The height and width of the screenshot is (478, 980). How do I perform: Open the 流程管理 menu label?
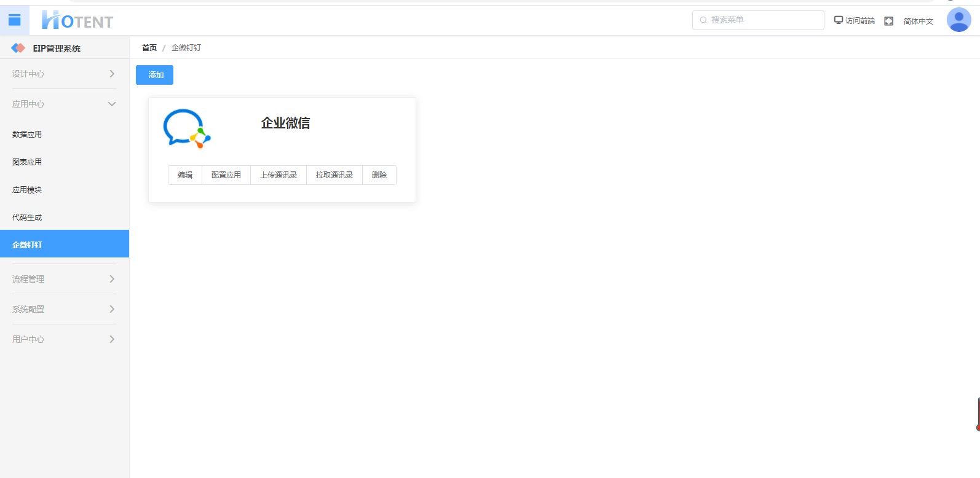pyautogui.click(x=28, y=279)
